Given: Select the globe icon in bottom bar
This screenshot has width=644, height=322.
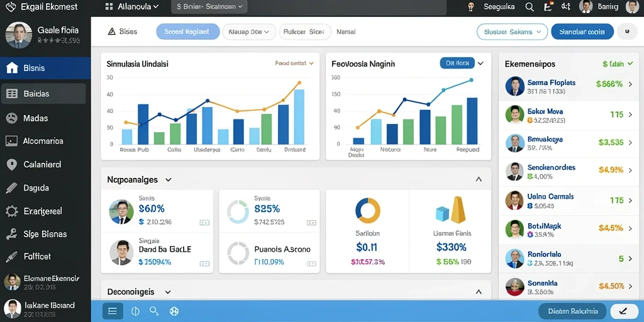Looking at the screenshot, I should [x=174, y=311].
